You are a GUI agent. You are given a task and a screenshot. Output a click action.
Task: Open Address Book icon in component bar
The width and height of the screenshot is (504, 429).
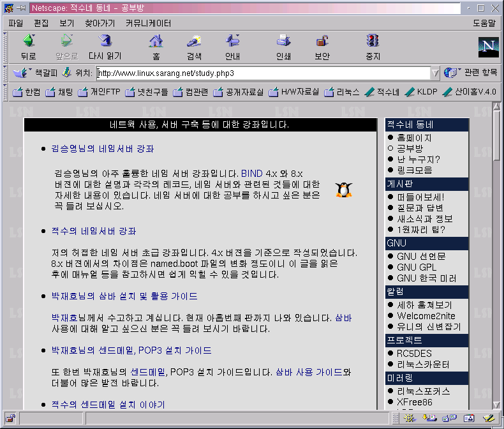click(x=469, y=418)
